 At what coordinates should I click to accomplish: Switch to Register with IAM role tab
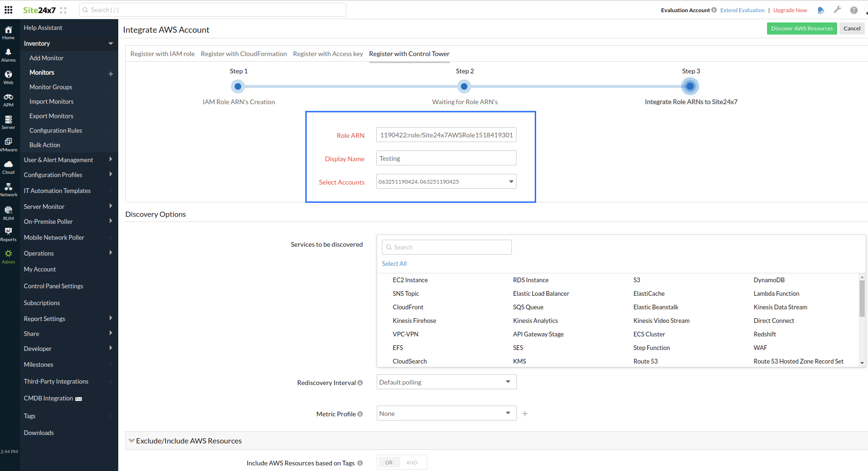click(x=162, y=54)
